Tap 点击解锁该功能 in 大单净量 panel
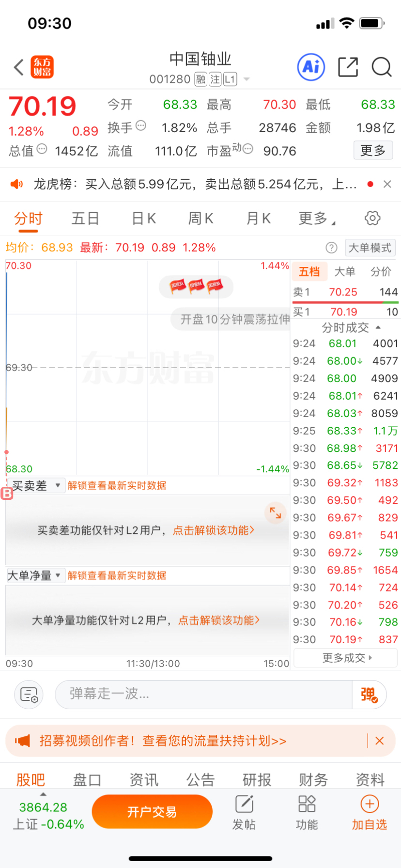 [x=219, y=620]
